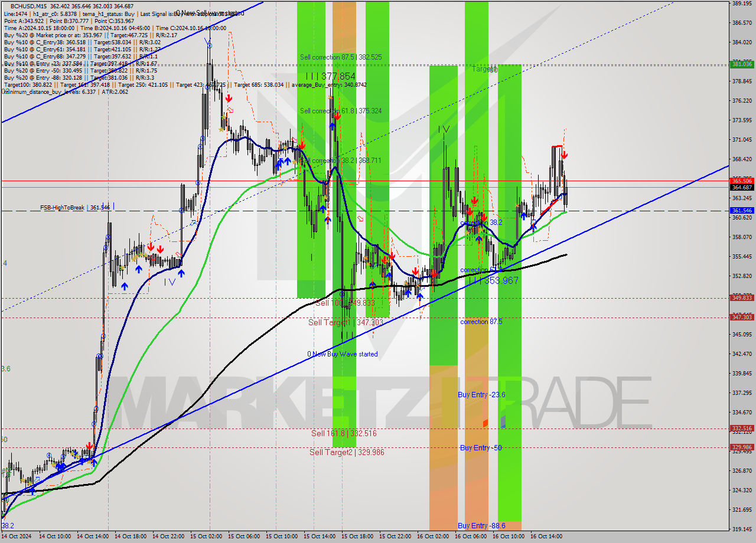
Task: Select '16 Oct 02:00' on time axis
Action: pyautogui.click(x=433, y=537)
